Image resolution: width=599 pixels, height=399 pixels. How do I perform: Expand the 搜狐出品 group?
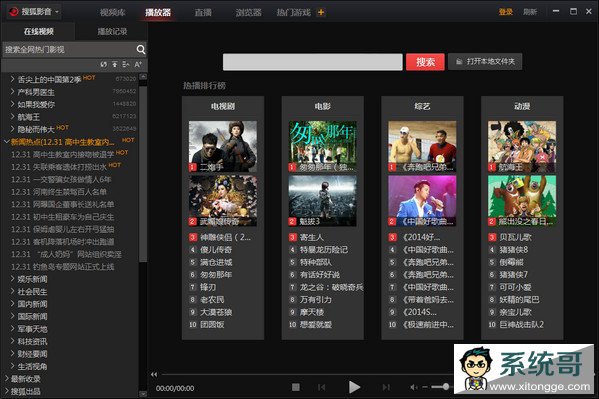pyautogui.click(x=6, y=391)
